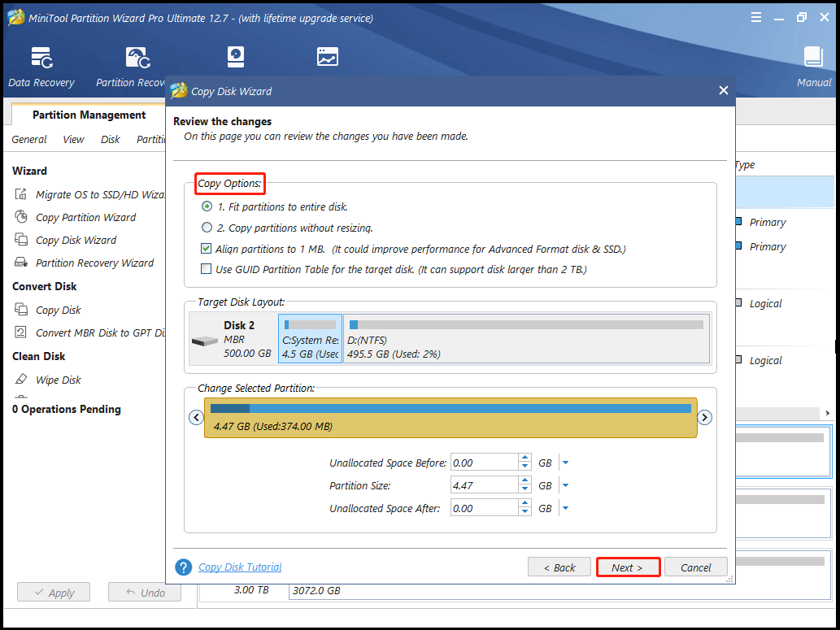Open the Copy Disk Tutorial link
This screenshot has width=840, height=630.
(240, 567)
